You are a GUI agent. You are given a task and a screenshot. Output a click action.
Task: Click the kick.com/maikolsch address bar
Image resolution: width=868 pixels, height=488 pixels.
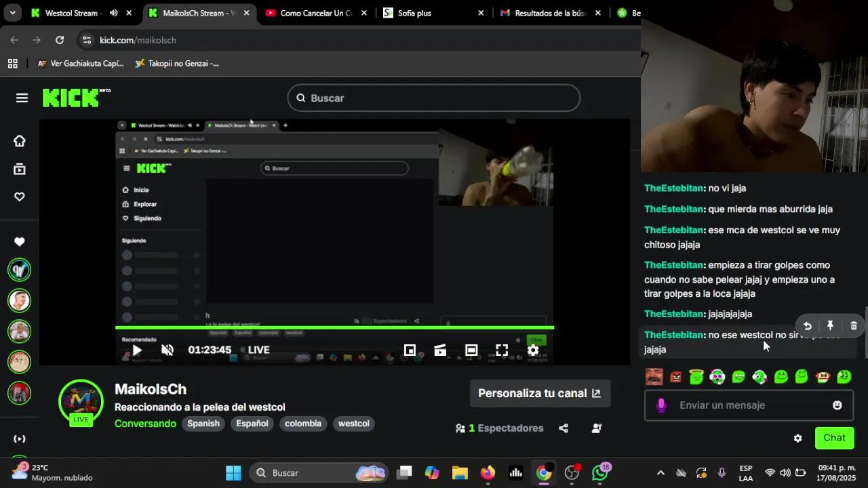(x=138, y=41)
